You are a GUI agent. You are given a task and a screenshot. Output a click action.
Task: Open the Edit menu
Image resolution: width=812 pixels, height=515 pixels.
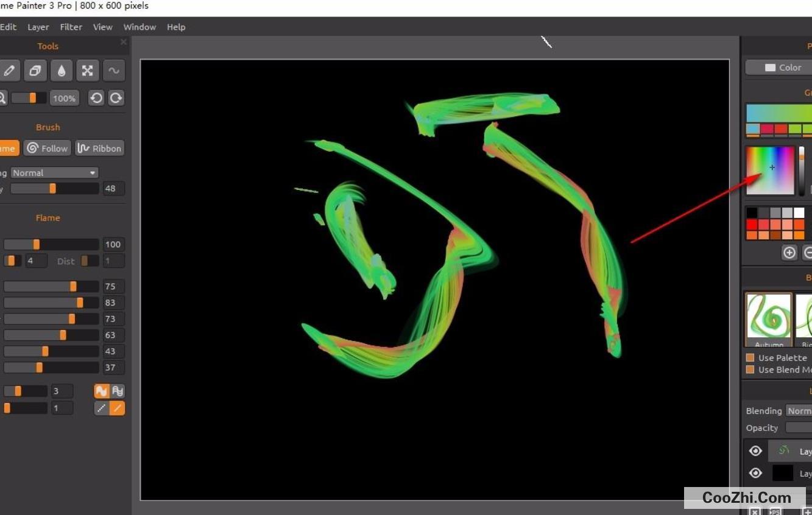tap(8, 27)
